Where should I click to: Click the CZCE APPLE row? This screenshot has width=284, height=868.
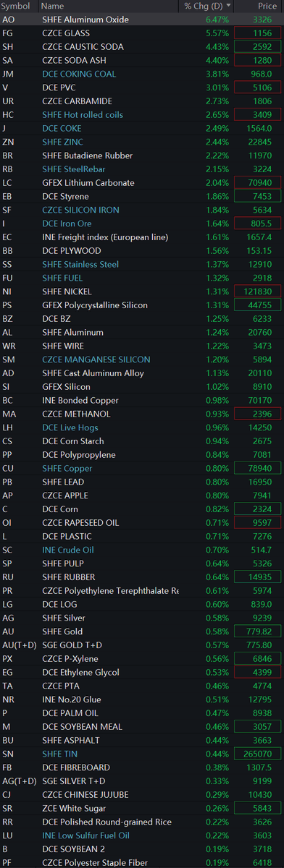tap(142, 495)
